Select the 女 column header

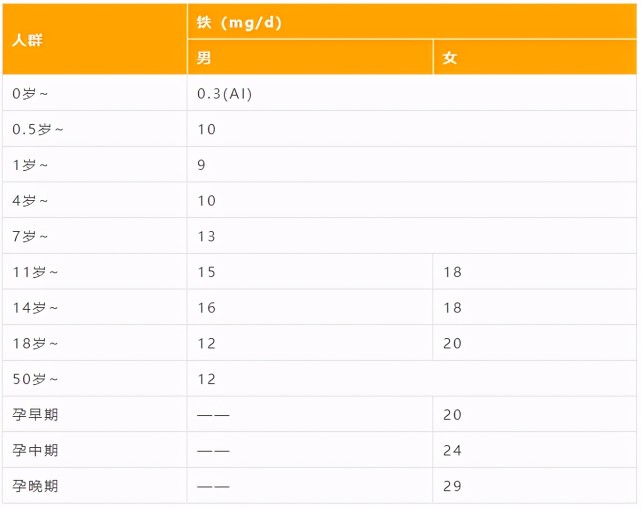[450, 58]
